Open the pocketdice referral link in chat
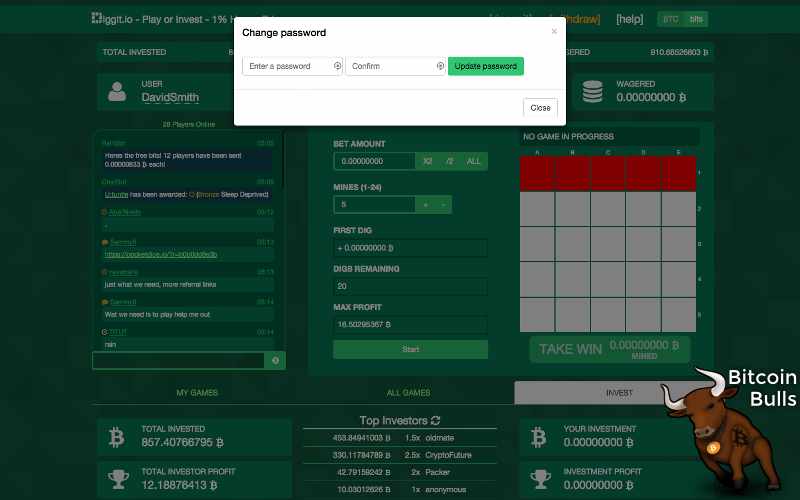 pos(161,254)
